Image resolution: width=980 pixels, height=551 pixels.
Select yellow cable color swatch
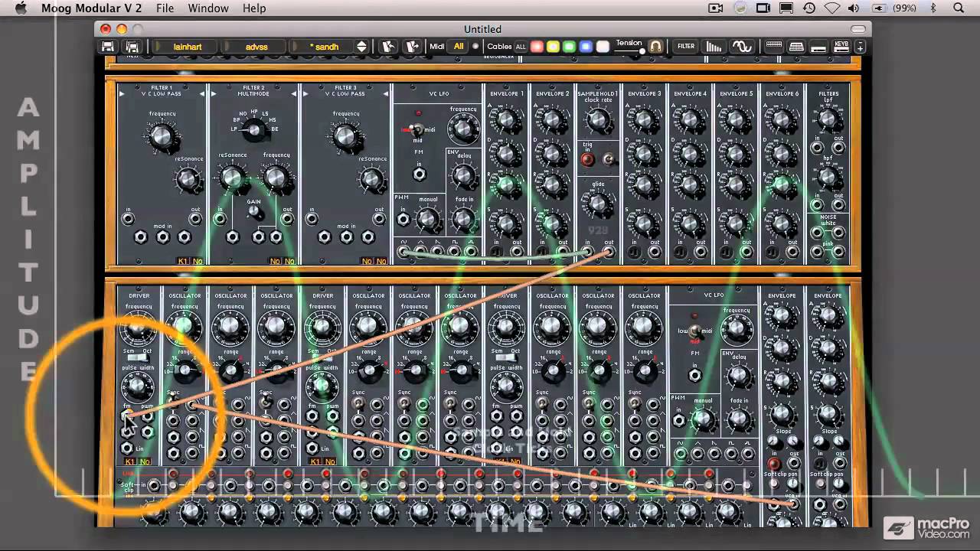pos(553,47)
